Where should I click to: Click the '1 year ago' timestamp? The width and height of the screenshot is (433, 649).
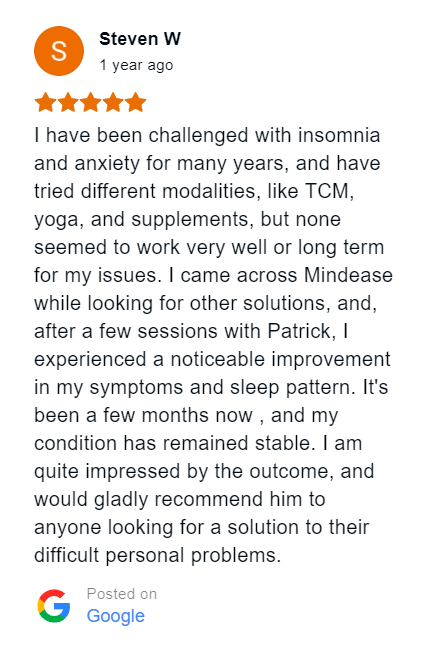point(136,65)
